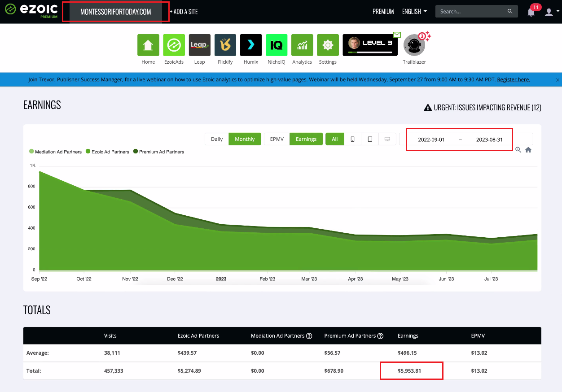Image resolution: width=562 pixels, height=392 pixels.
Task: Select the total earnings value $5,953.81
Action: (409, 371)
